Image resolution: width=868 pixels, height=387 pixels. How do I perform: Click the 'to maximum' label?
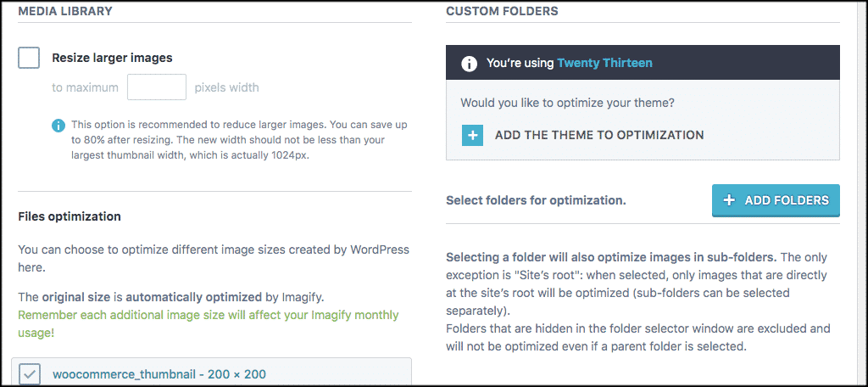(86, 87)
